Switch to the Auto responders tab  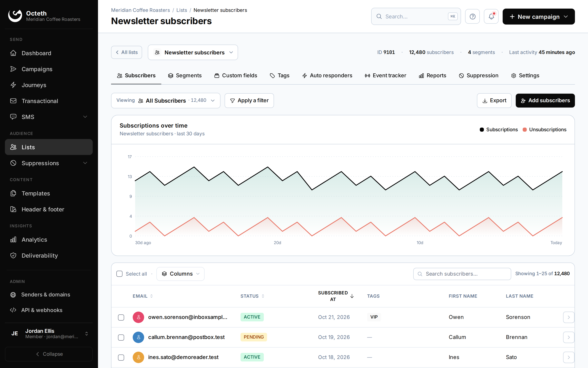tap(327, 75)
